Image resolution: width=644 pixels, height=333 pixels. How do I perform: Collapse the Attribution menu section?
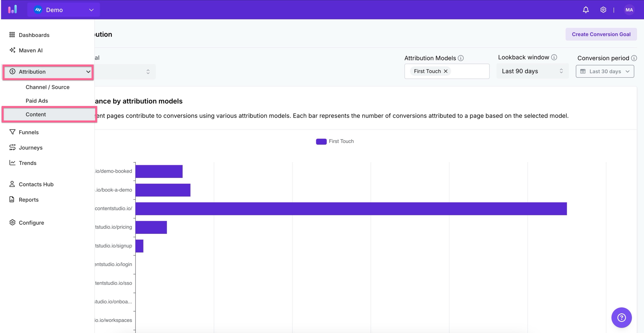88,72
